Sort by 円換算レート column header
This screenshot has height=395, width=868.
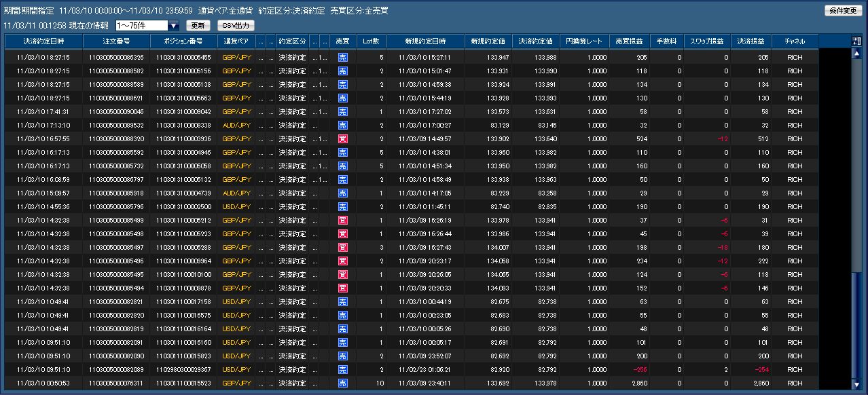pyautogui.click(x=584, y=41)
